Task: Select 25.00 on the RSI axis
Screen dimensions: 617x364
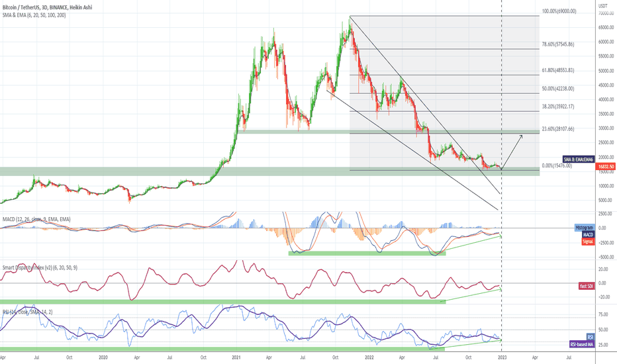Action: point(603,345)
